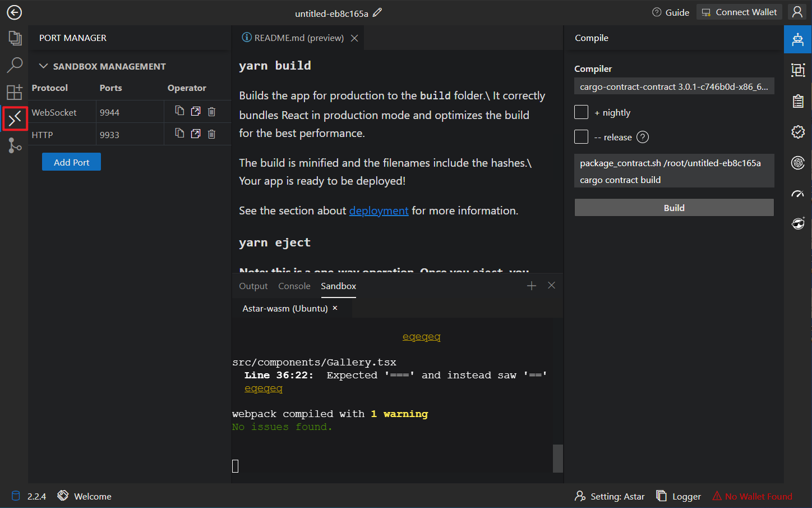Viewport: 812px width, 508px height.
Task: Open WebSocket port in external window
Action: click(x=196, y=111)
